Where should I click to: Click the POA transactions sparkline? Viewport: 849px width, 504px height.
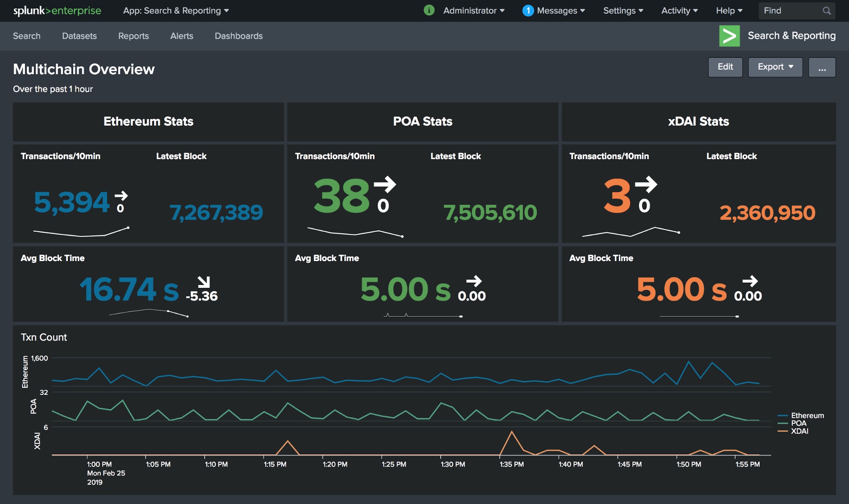coord(355,232)
